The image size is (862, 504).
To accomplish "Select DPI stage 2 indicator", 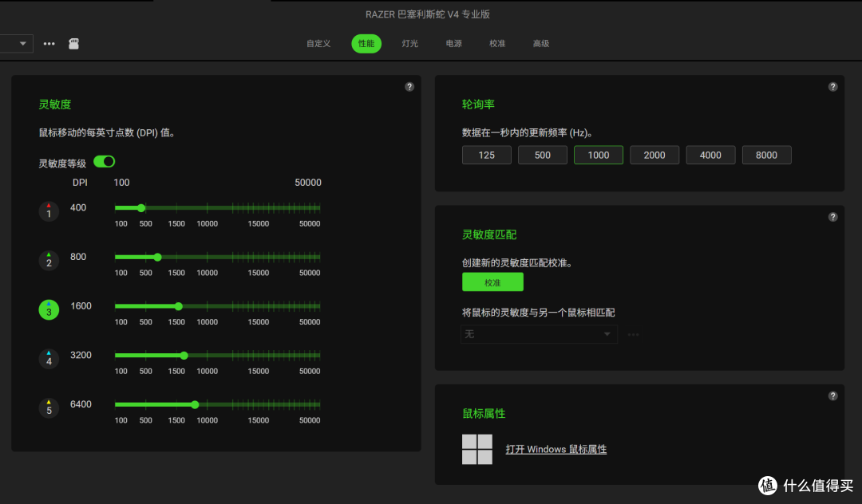I will click(49, 260).
